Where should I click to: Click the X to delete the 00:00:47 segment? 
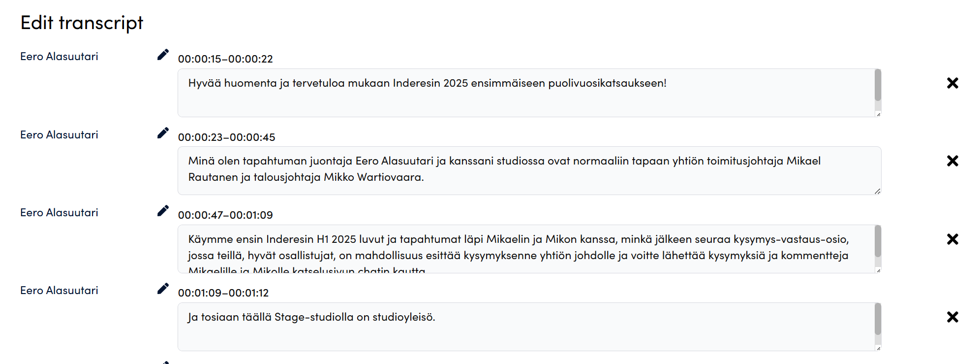point(953,238)
